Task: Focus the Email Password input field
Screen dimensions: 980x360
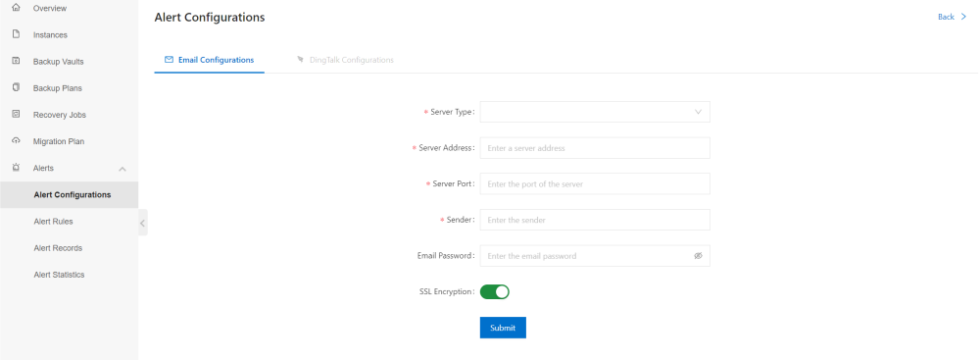Action: [595, 255]
